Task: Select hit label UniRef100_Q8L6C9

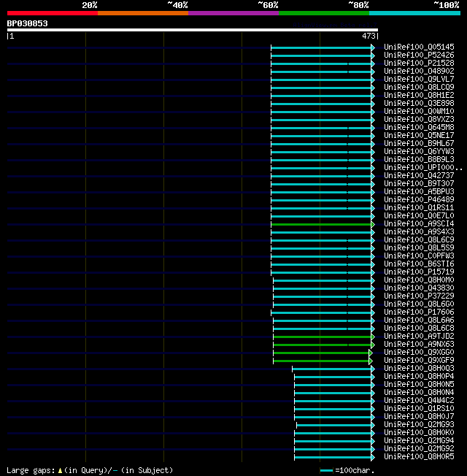Action: 419,239
